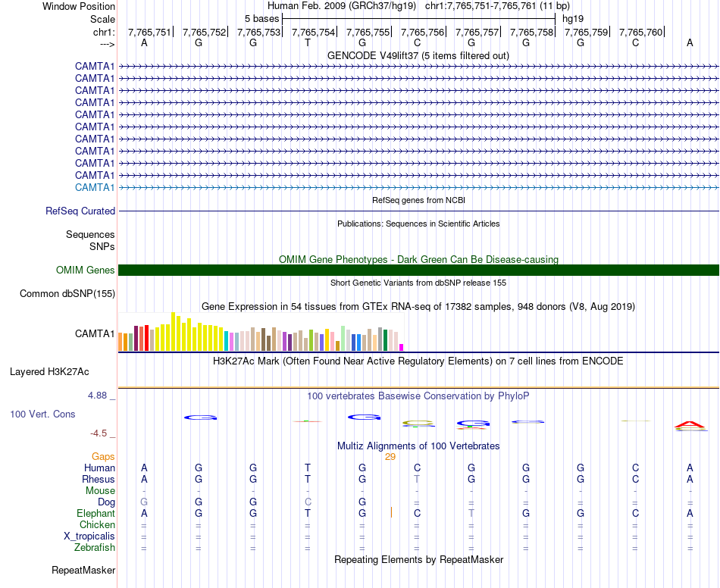Click the light-blue CAMTA1 intron arrow line
Viewport: 720px width, 588px height.
(418, 187)
